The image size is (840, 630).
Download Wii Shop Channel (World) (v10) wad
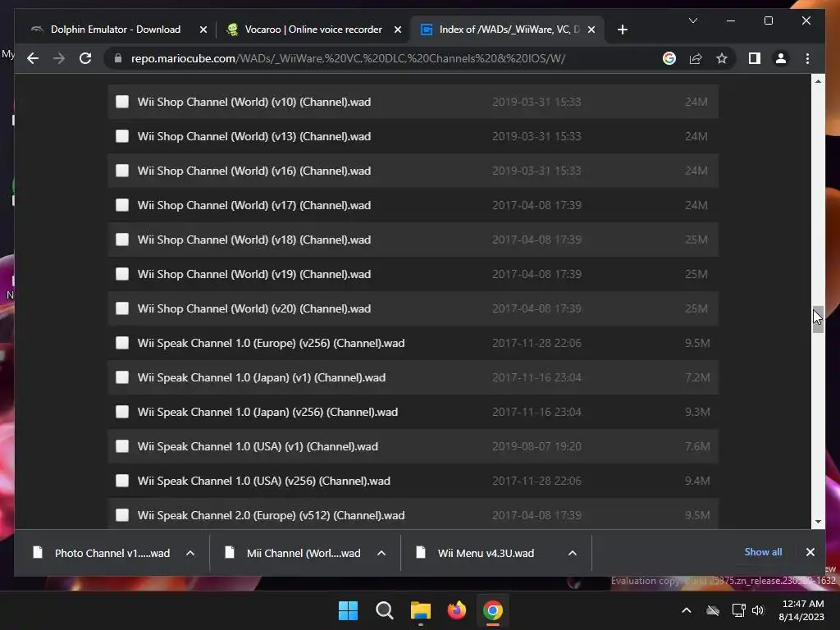[x=254, y=102]
